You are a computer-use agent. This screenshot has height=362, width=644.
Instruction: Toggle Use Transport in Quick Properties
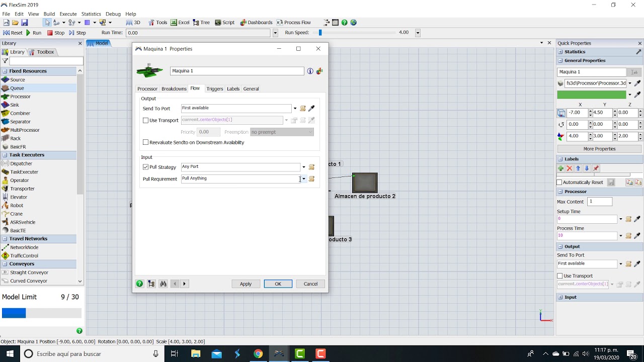click(x=560, y=276)
